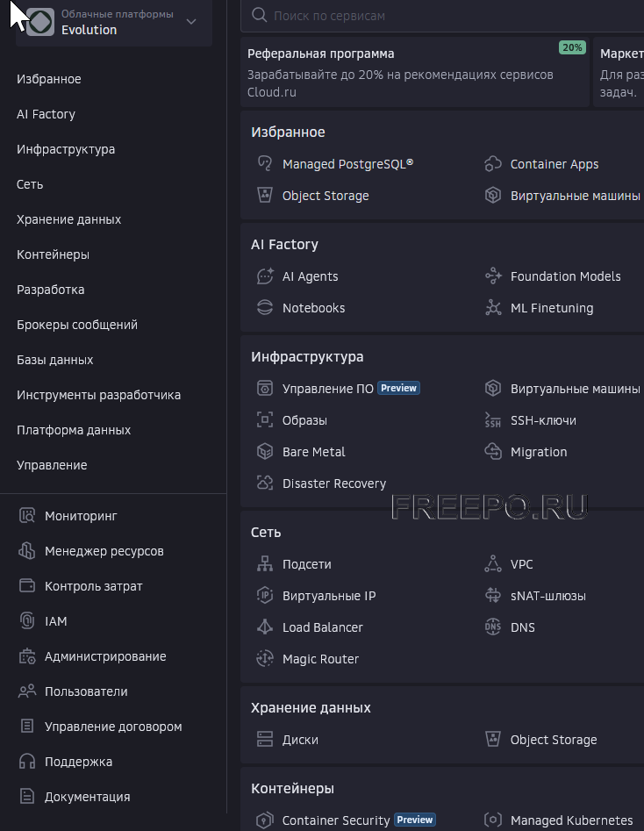Click the AI Agents chat icon
Screen dimensions: 644x831
(x=265, y=276)
